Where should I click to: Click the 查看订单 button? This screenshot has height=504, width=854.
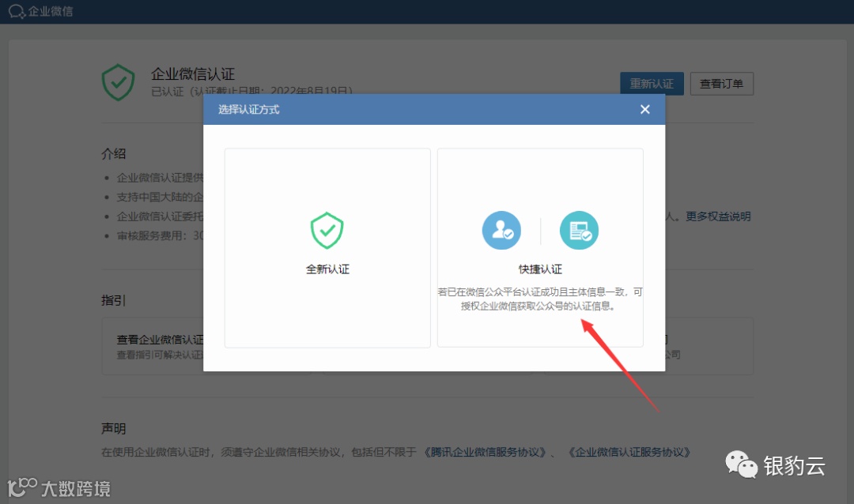click(722, 84)
